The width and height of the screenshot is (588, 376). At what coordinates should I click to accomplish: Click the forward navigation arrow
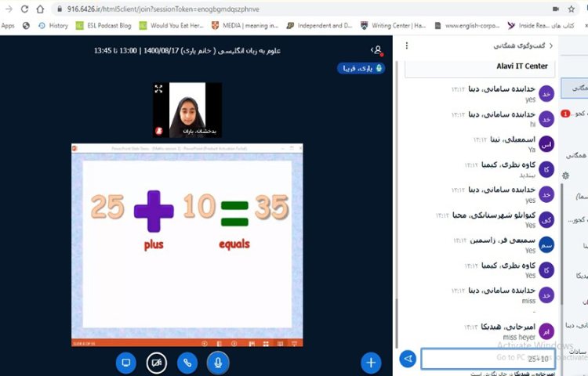point(9,9)
